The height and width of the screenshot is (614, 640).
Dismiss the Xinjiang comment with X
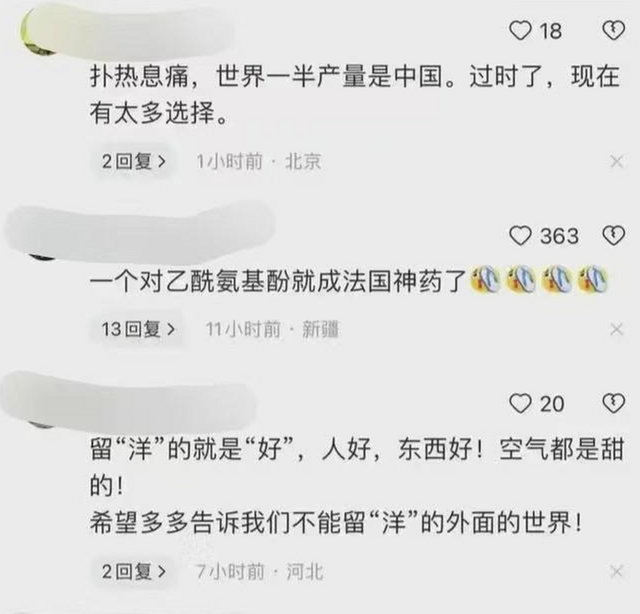pos(616,329)
